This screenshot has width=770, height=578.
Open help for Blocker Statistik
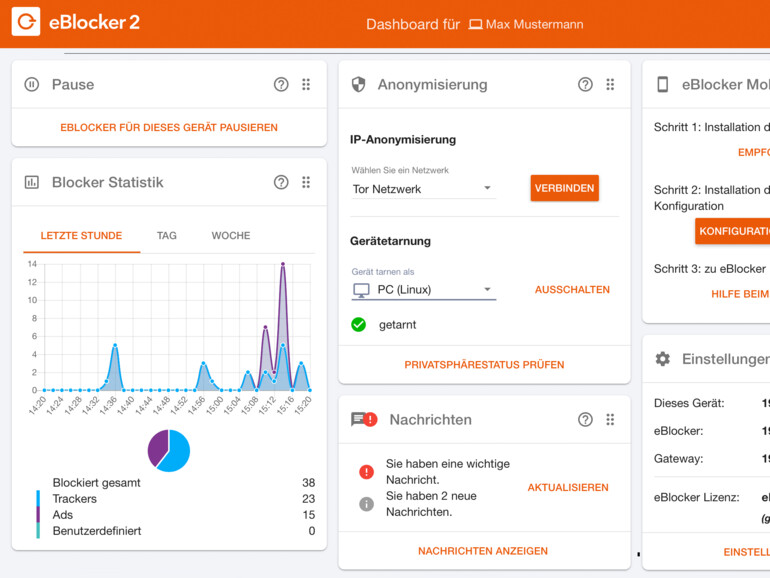pyautogui.click(x=281, y=182)
